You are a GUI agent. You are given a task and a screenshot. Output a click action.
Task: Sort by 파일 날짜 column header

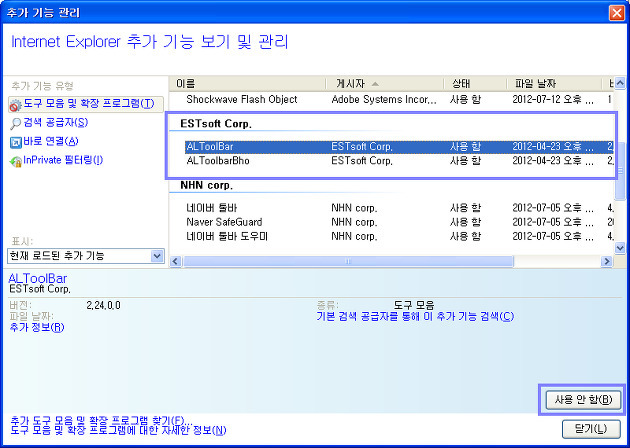pyautogui.click(x=553, y=84)
